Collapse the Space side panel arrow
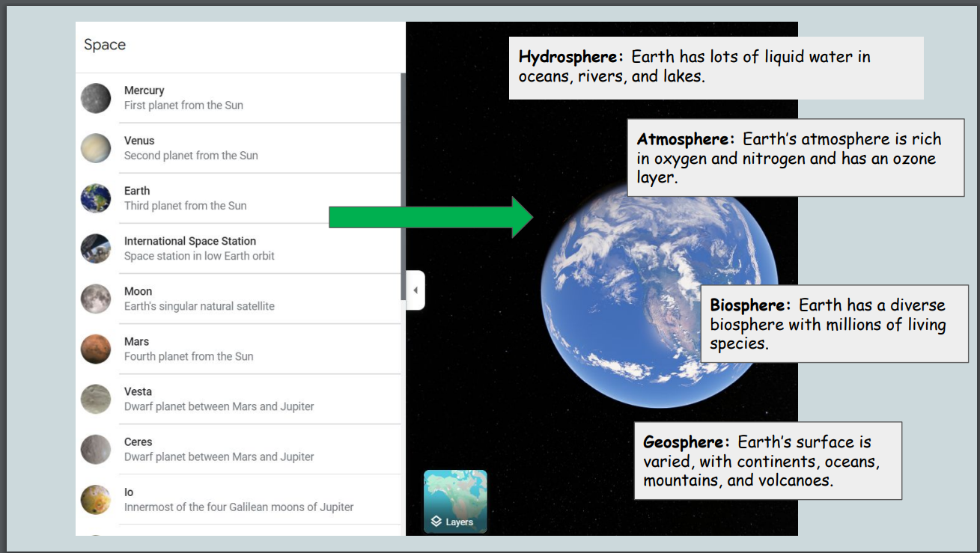Image resolution: width=980 pixels, height=553 pixels. click(416, 290)
